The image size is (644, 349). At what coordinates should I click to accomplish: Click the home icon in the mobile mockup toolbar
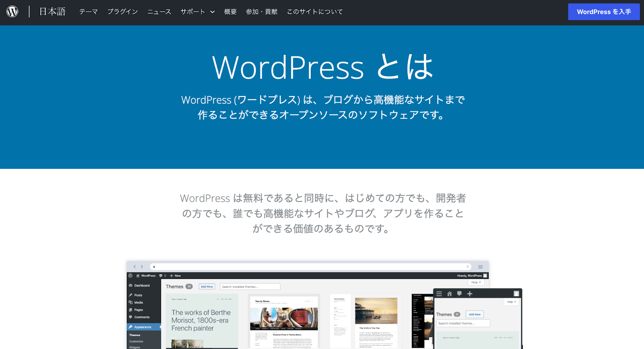450,294
